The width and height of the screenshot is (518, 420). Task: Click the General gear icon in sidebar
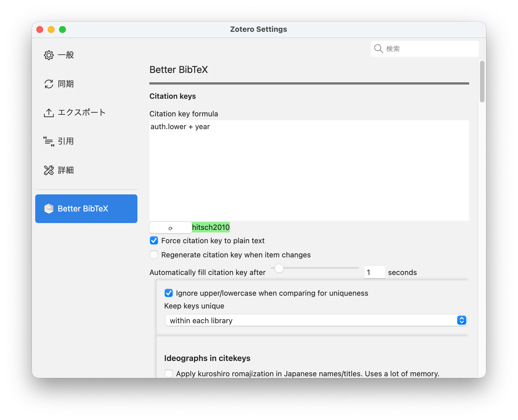pyautogui.click(x=49, y=55)
